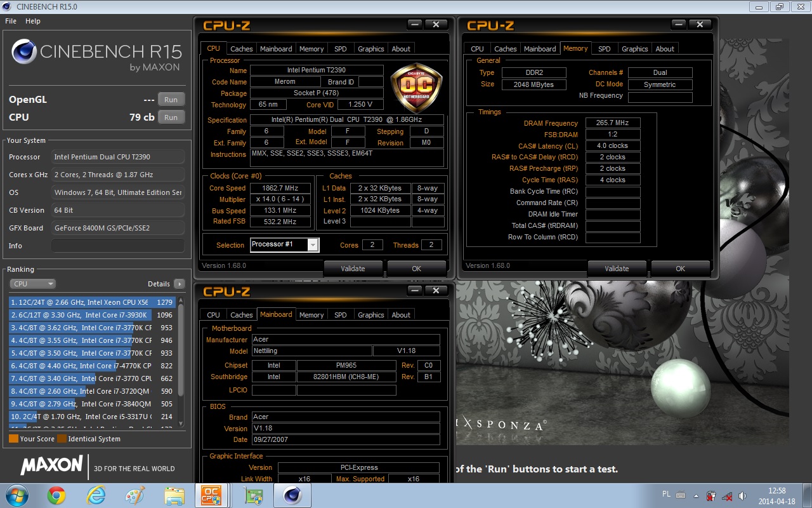Open the Windows Start menu orb
This screenshot has width=812, height=508.
click(x=16, y=495)
